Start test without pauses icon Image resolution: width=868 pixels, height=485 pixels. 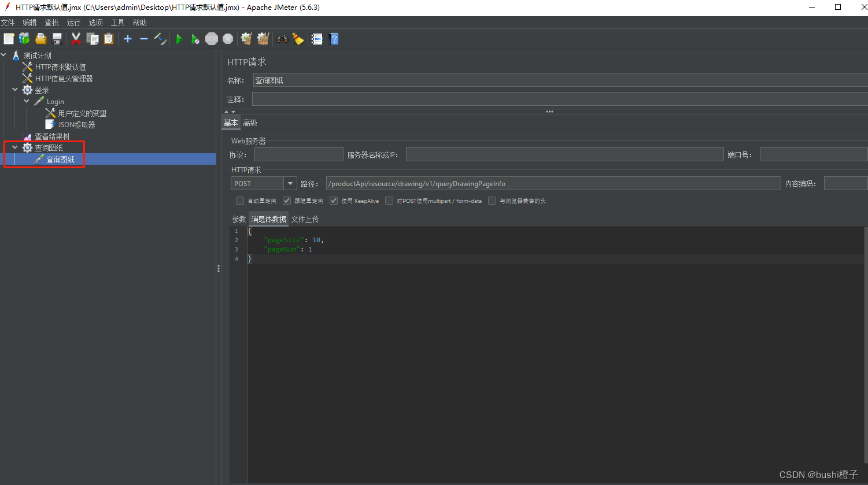pos(195,39)
